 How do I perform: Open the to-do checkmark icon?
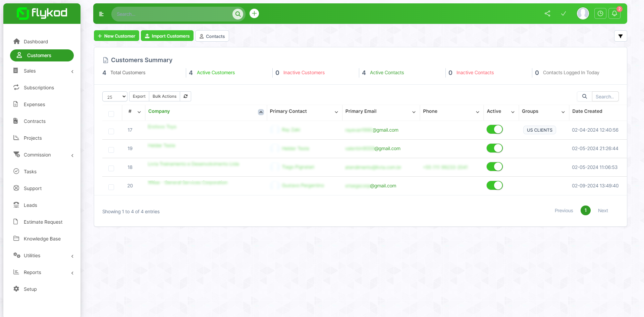tap(563, 14)
